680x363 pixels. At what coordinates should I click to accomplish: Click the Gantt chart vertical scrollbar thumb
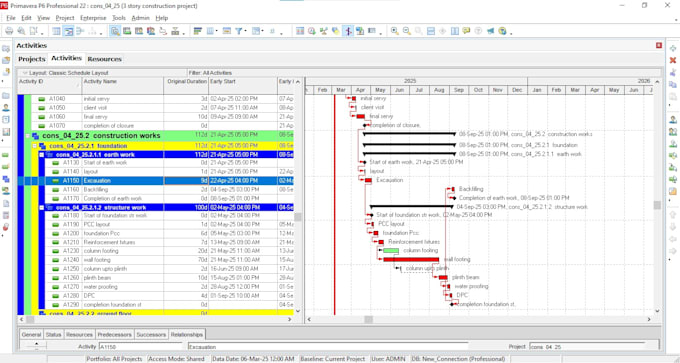(x=657, y=205)
